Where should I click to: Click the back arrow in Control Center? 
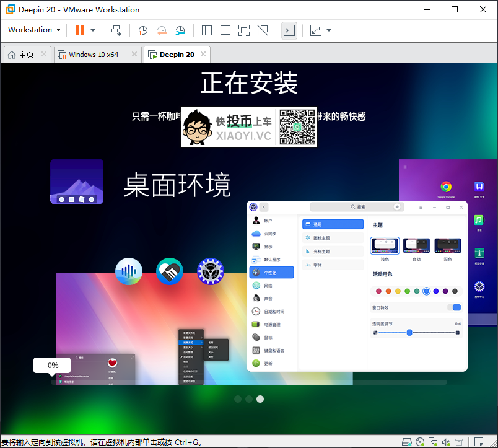(x=264, y=206)
